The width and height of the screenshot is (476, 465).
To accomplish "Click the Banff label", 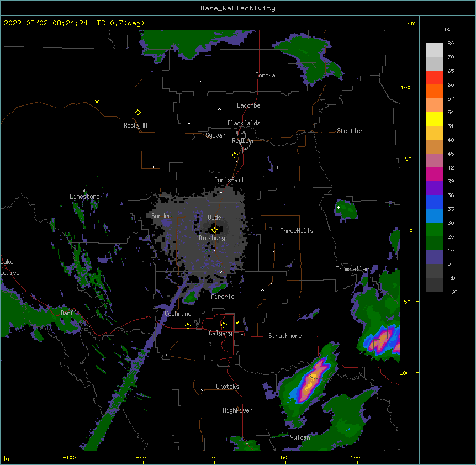I will pyautogui.click(x=68, y=313).
